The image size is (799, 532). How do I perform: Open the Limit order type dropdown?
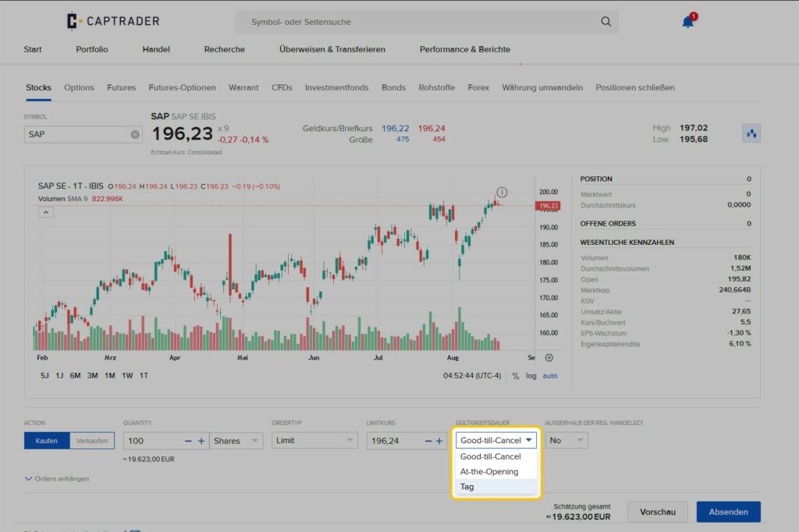coord(314,441)
